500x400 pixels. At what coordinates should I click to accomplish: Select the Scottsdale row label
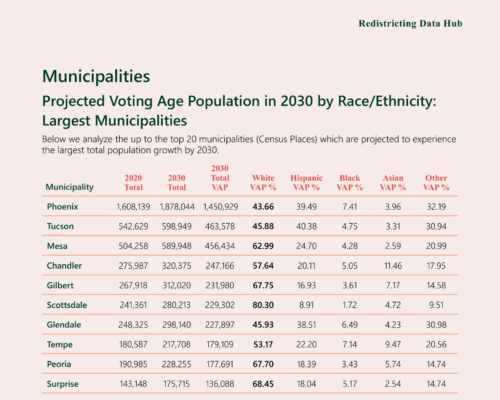(x=67, y=305)
